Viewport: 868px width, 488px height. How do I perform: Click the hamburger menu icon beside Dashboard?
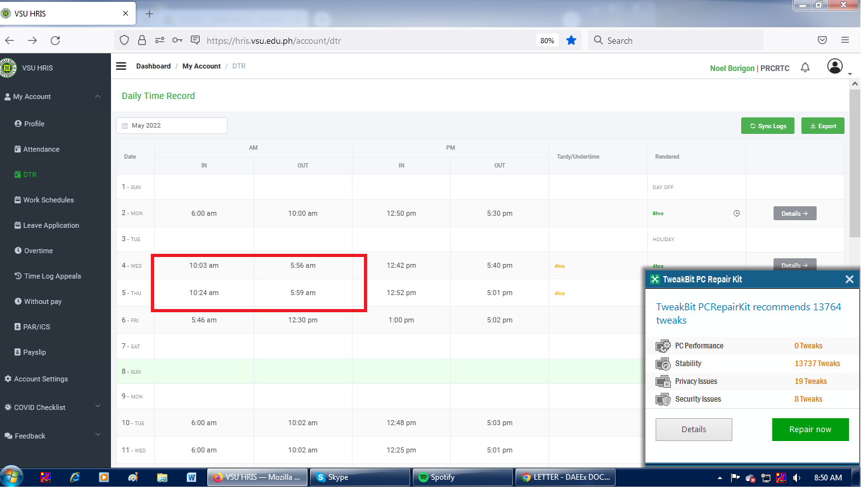pyautogui.click(x=121, y=66)
